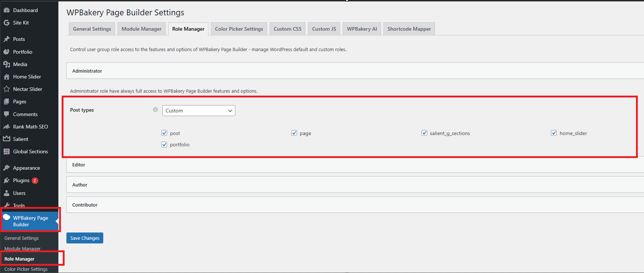Click the Rank Math SEO chart icon
644x273 pixels.
click(7, 127)
